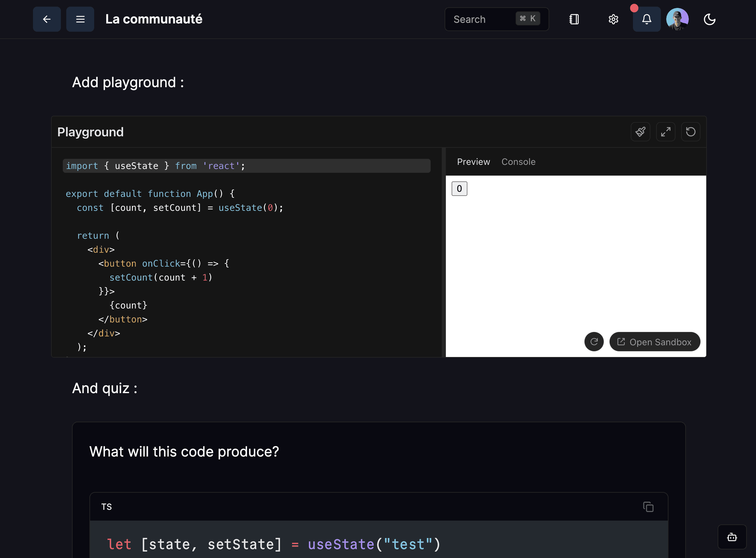Click the 0 counter button in preview
The image size is (756, 558).
459,189
